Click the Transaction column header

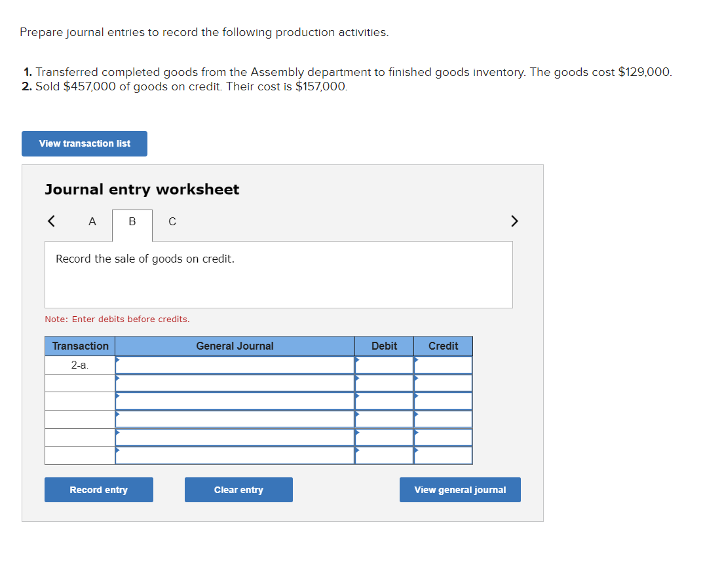[80, 346]
